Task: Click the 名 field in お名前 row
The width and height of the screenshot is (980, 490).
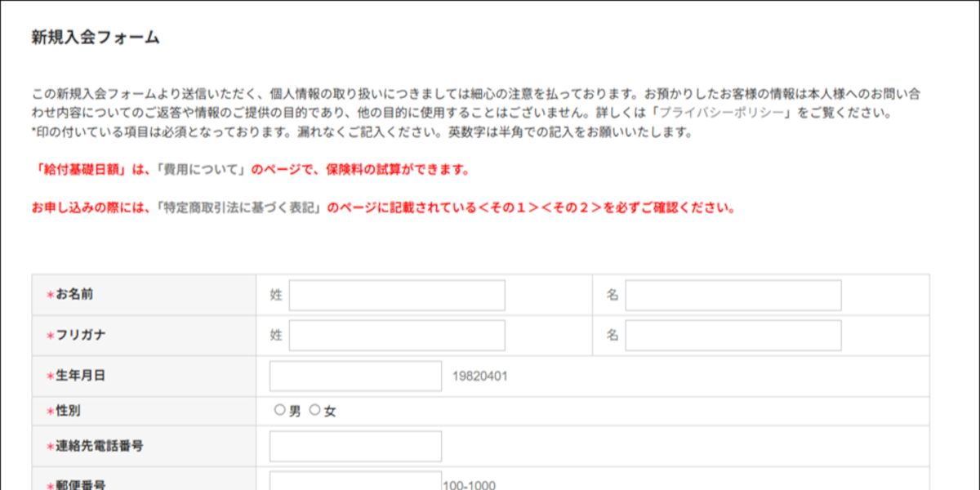Action: (x=733, y=296)
